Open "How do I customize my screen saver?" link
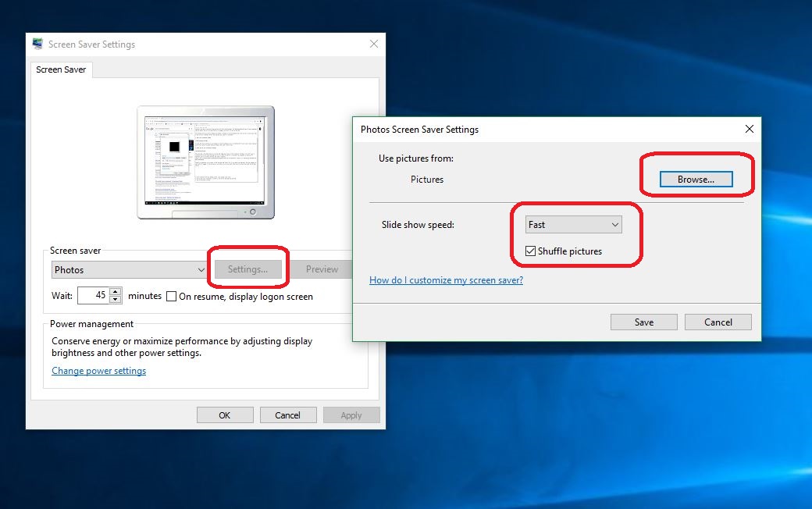The height and width of the screenshot is (509, 812). pyautogui.click(x=446, y=279)
